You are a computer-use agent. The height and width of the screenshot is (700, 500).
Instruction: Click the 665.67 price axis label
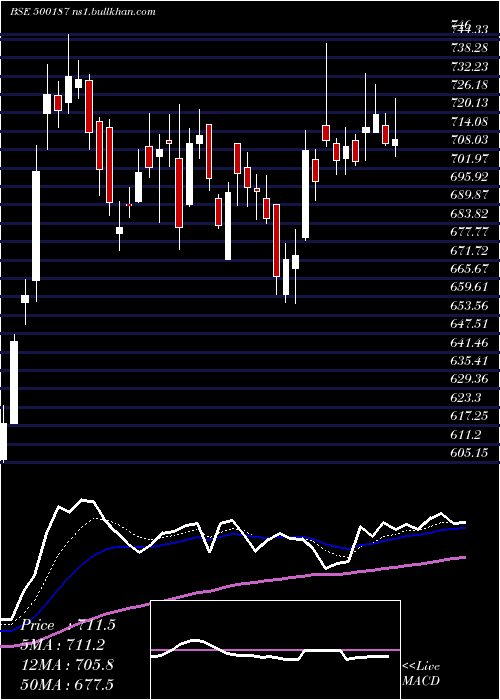pos(470,269)
